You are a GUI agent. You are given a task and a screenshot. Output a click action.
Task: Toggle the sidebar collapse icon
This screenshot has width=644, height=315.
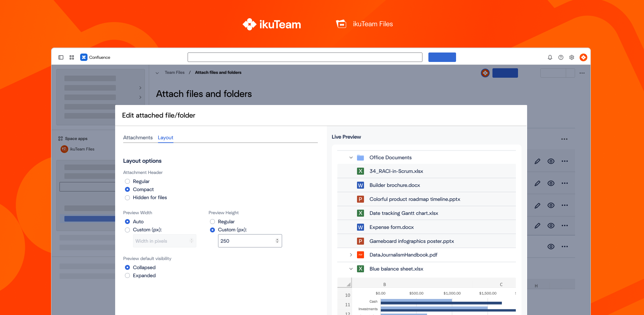(x=61, y=57)
